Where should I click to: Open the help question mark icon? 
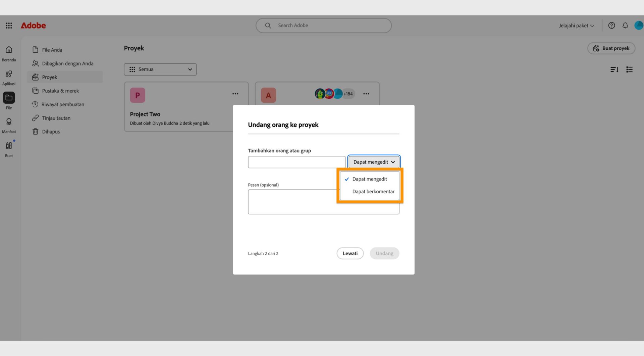coord(611,25)
